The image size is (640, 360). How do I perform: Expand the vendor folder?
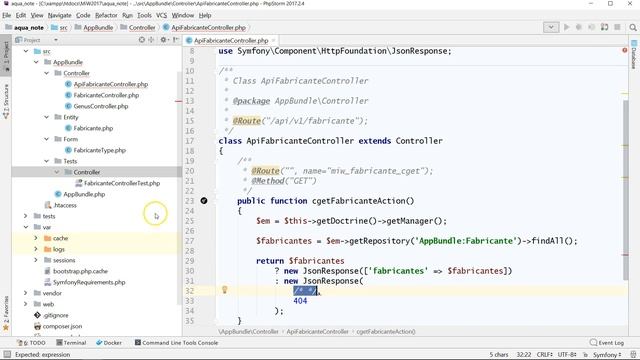tap(26, 293)
